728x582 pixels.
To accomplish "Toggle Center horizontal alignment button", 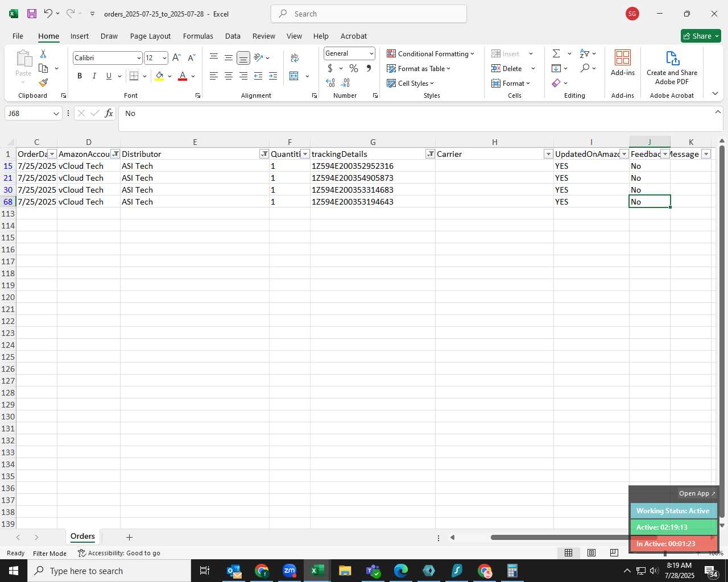I will pyautogui.click(x=229, y=76).
